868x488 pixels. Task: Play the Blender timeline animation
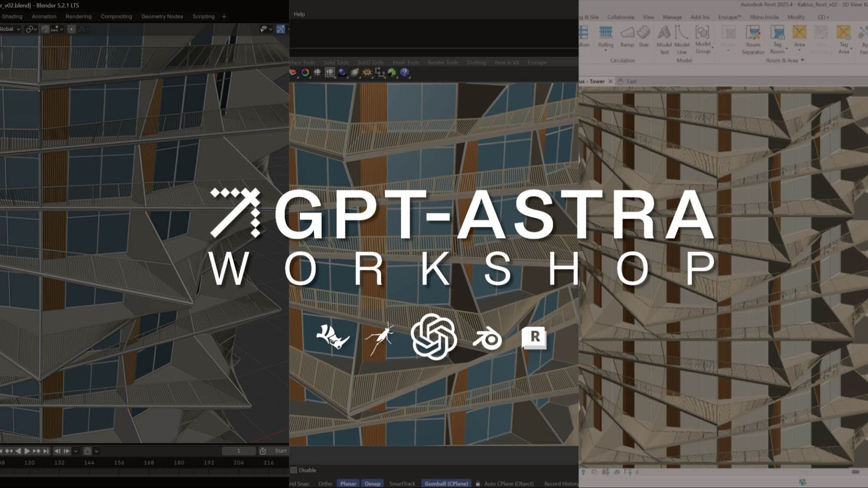point(27,451)
